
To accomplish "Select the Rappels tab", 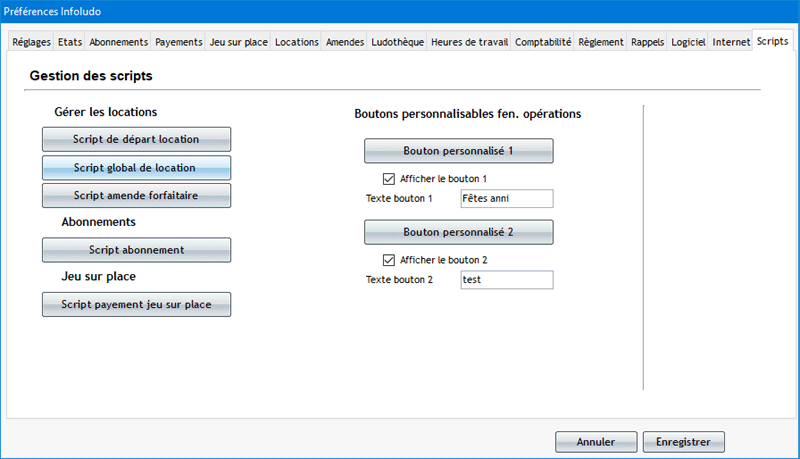I will coord(648,42).
